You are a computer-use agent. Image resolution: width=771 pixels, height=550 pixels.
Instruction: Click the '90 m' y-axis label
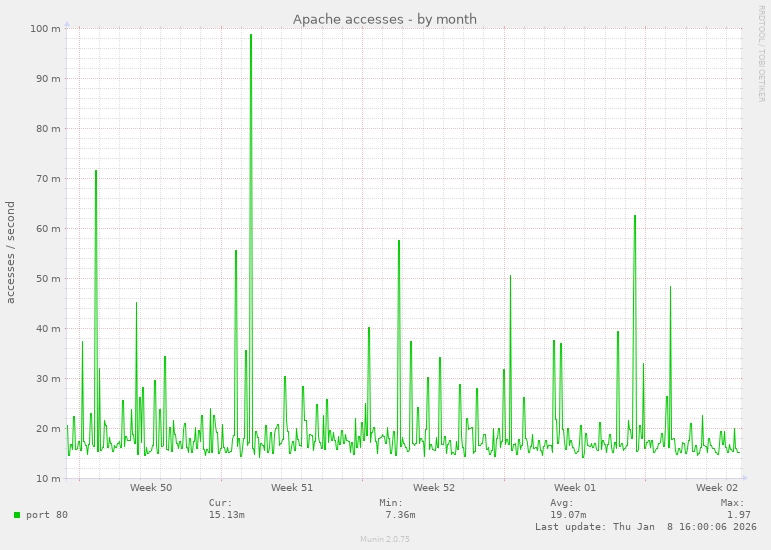48,79
